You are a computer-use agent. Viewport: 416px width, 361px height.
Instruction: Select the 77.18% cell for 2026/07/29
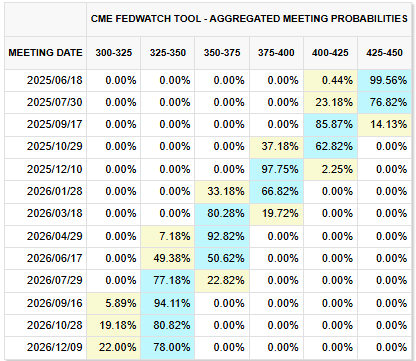click(x=168, y=280)
